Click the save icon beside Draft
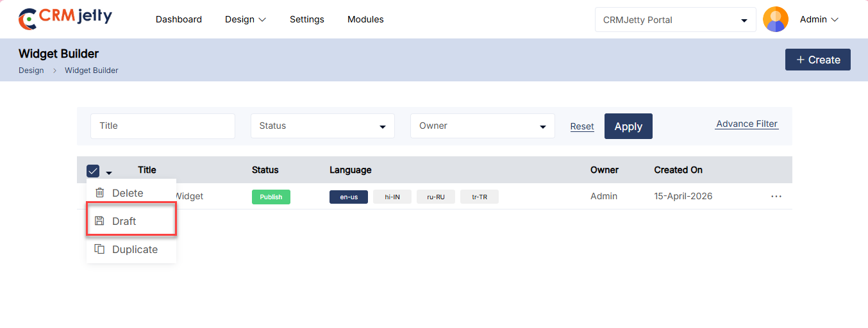868x328 pixels. pyautogui.click(x=99, y=221)
